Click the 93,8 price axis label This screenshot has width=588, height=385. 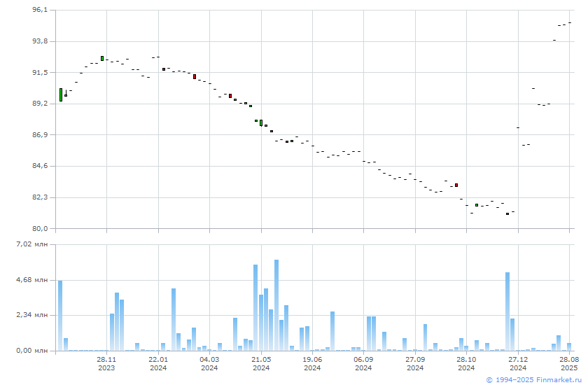(x=40, y=41)
